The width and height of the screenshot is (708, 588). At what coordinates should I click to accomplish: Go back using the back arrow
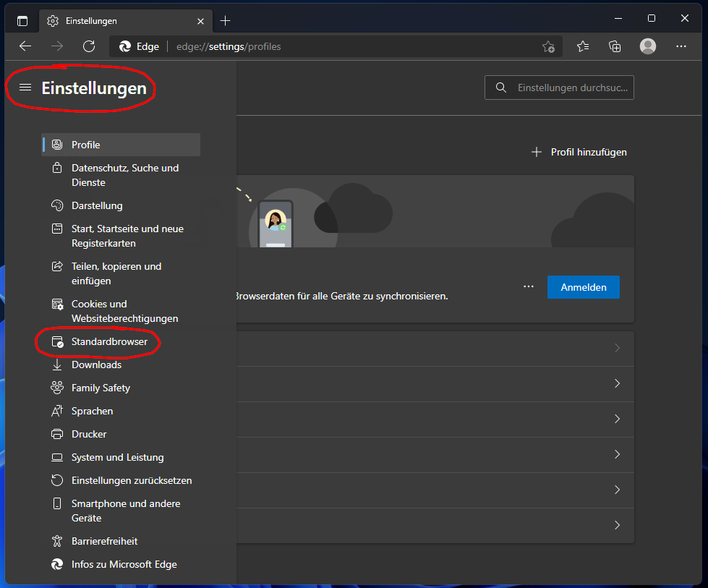click(25, 46)
